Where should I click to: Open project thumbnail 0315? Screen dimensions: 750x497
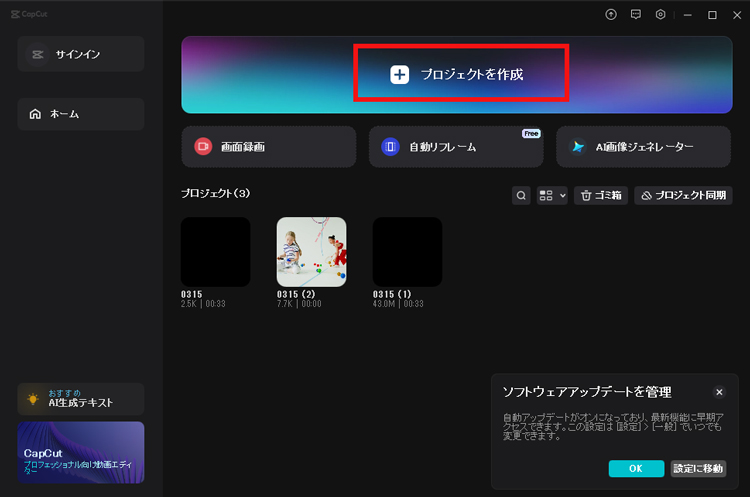click(216, 252)
